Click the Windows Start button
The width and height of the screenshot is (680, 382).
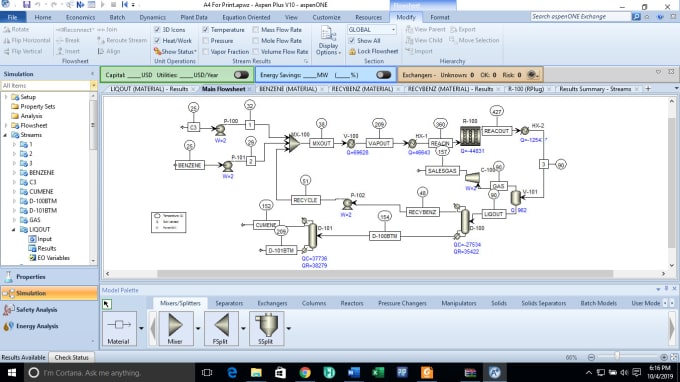[12, 372]
